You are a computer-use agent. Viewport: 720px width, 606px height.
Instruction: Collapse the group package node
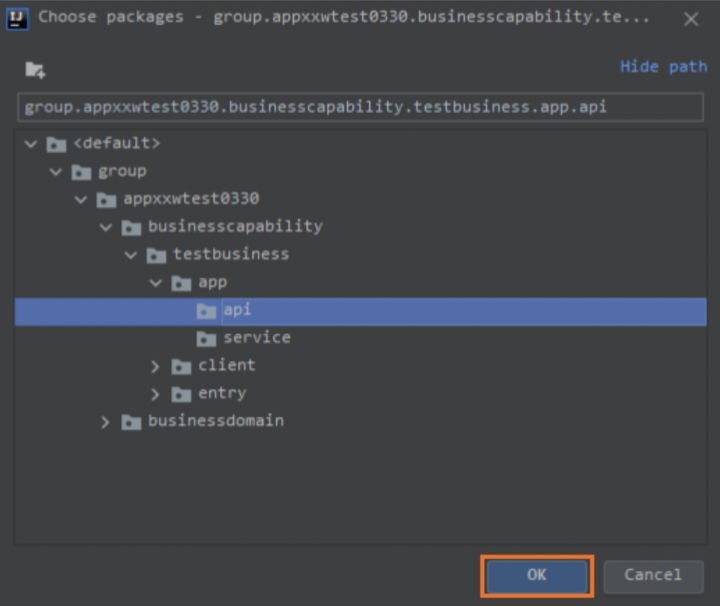click(57, 172)
